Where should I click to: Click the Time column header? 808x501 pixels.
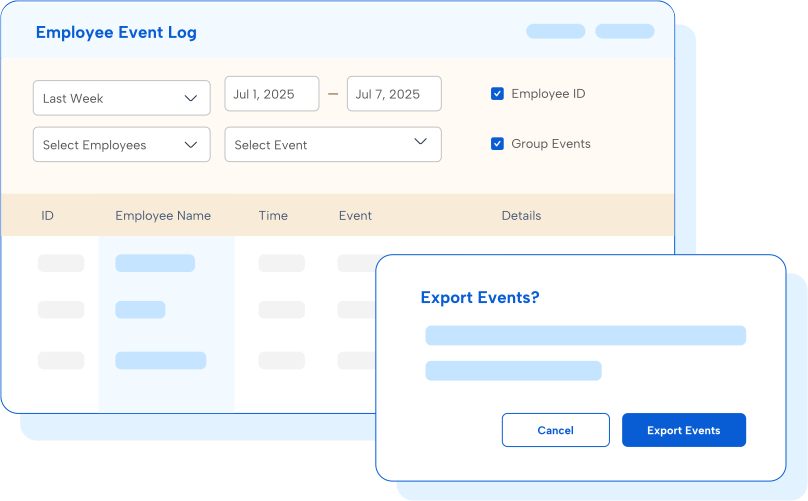[x=273, y=215]
